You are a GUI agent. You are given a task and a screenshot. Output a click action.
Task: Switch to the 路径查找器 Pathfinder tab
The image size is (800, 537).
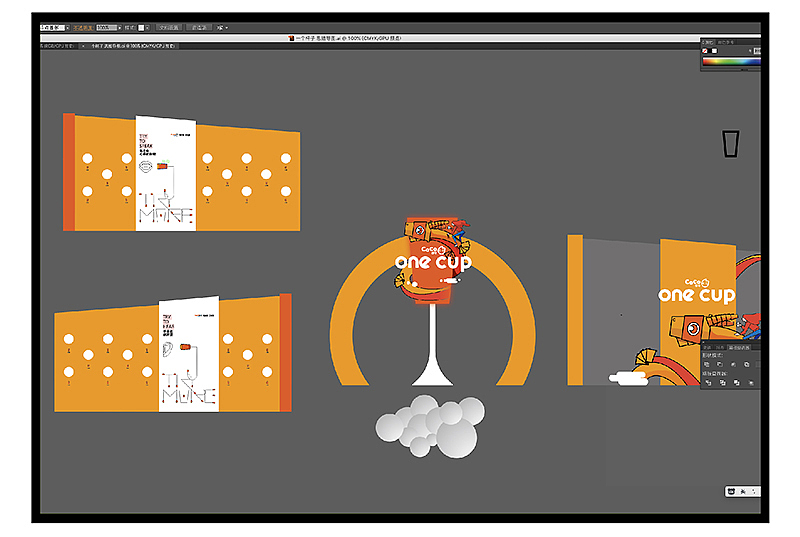[x=739, y=347]
